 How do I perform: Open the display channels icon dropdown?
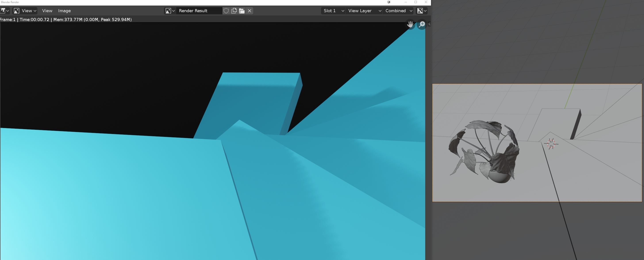(421, 11)
